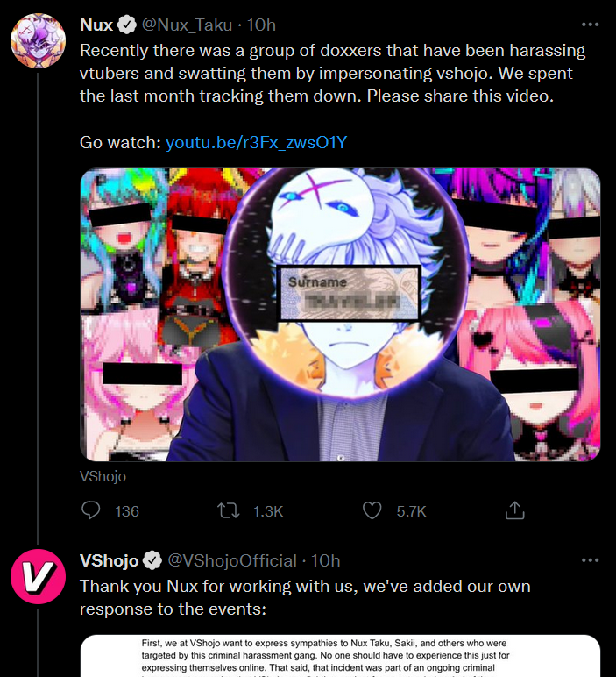
Task: Click the VShojo display name
Action: 110,560
